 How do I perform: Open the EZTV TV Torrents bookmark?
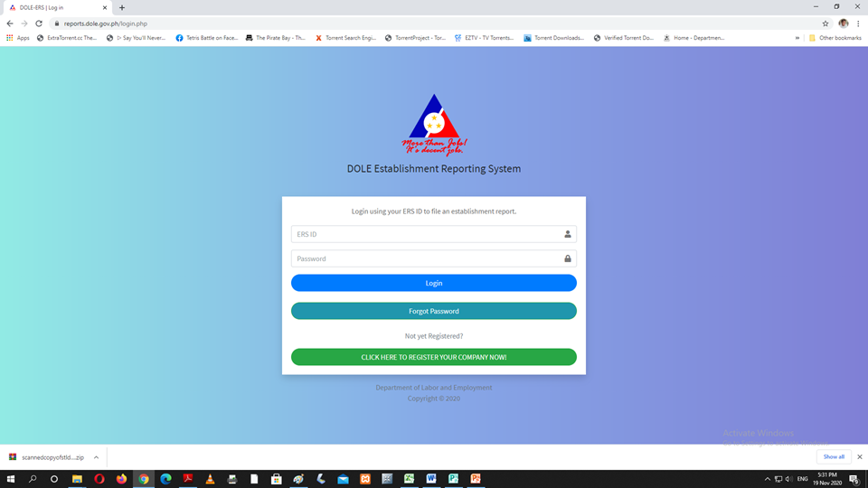(x=485, y=38)
